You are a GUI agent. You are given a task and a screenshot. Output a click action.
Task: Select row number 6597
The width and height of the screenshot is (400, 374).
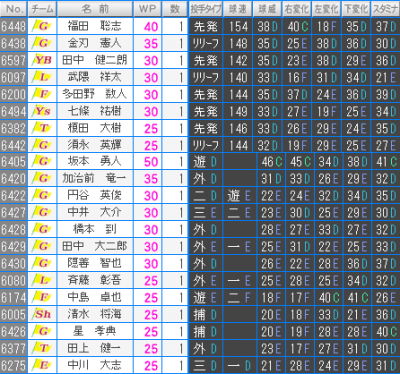click(x=13, y=60)
